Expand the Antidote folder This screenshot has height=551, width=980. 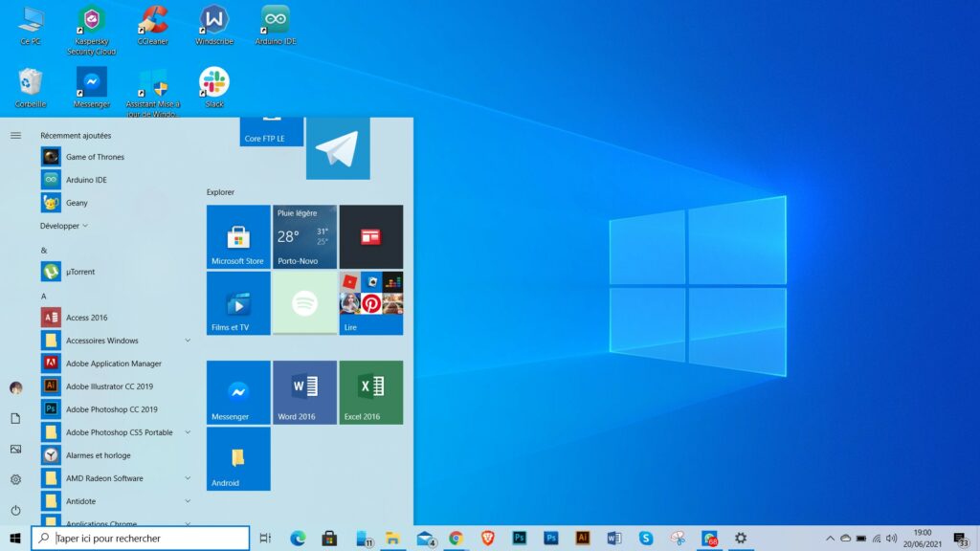pyautogui.click(x=116, y=501)
